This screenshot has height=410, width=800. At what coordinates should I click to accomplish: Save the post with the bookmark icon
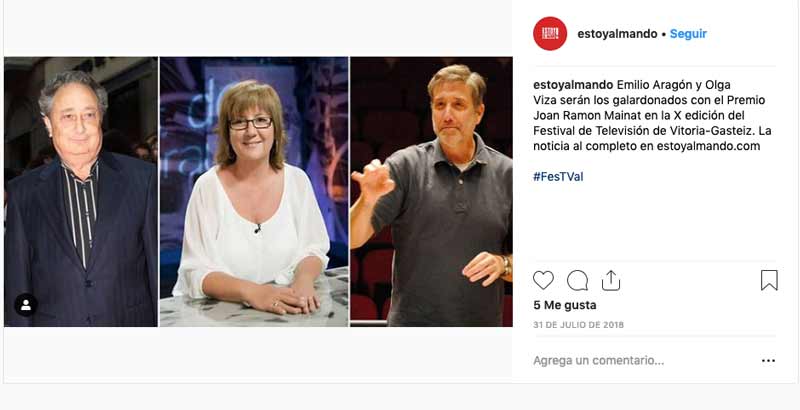tap(769, 280)
